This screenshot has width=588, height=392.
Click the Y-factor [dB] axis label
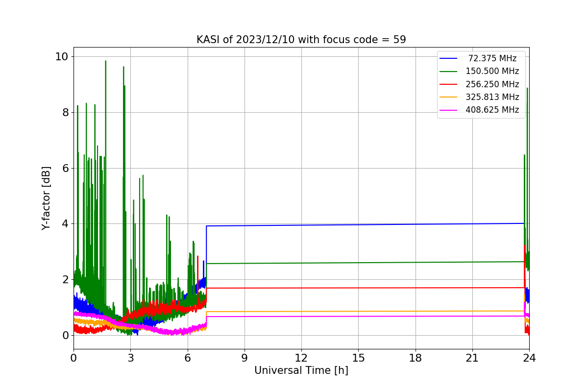(x=46, y=198)
